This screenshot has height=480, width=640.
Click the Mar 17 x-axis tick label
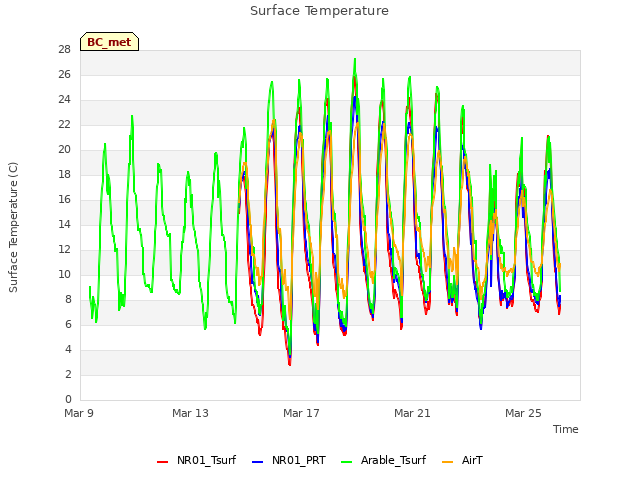tap(301, 413)
